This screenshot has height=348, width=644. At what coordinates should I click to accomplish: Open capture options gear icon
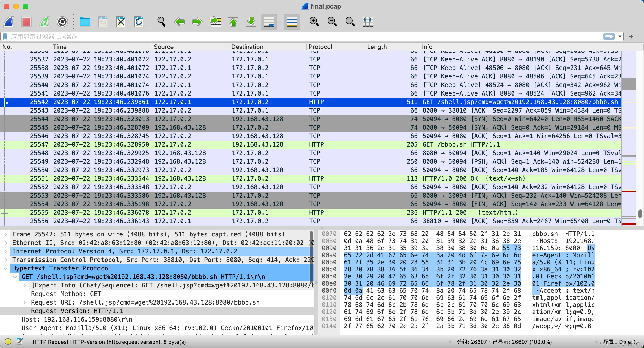click(62, 22)
